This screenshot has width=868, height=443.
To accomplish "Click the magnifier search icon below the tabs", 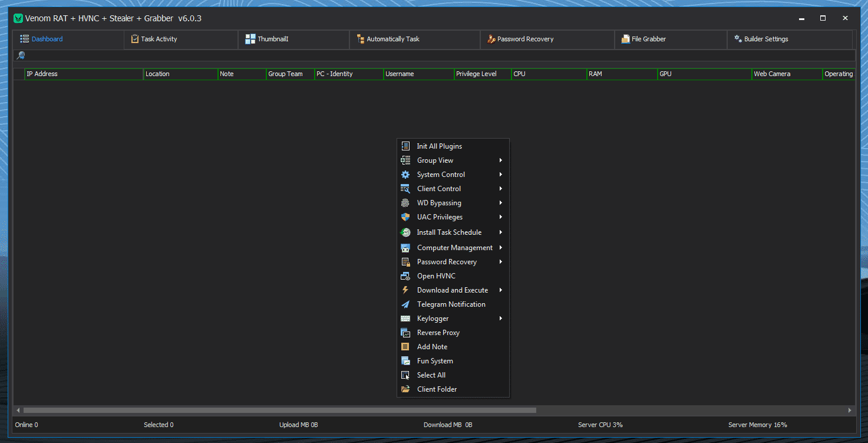I will coord(21,55).
